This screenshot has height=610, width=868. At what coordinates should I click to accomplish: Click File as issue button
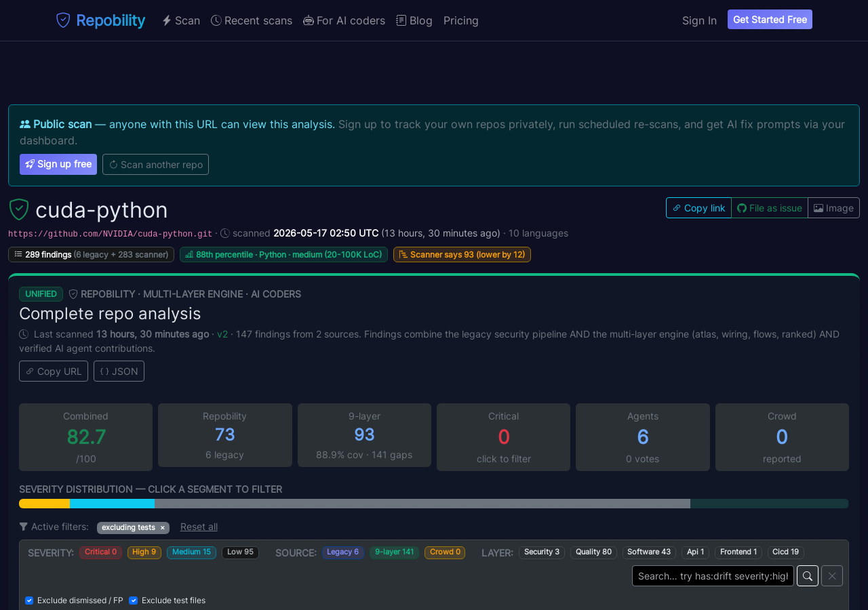(770, 208)
